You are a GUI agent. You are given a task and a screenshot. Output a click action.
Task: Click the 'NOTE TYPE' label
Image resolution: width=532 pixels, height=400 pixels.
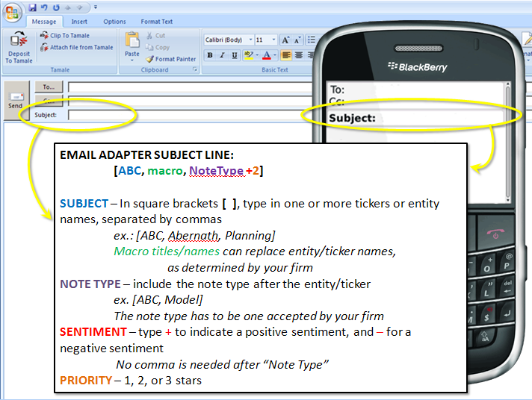coord(90,284)
